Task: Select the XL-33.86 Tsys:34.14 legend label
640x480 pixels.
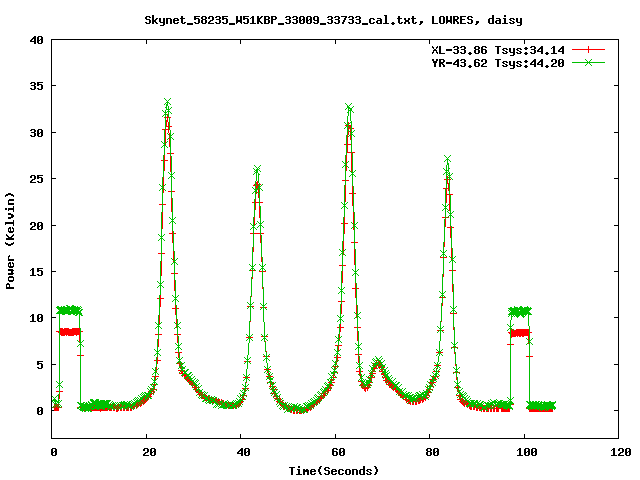Action: [x=498, y=50]
